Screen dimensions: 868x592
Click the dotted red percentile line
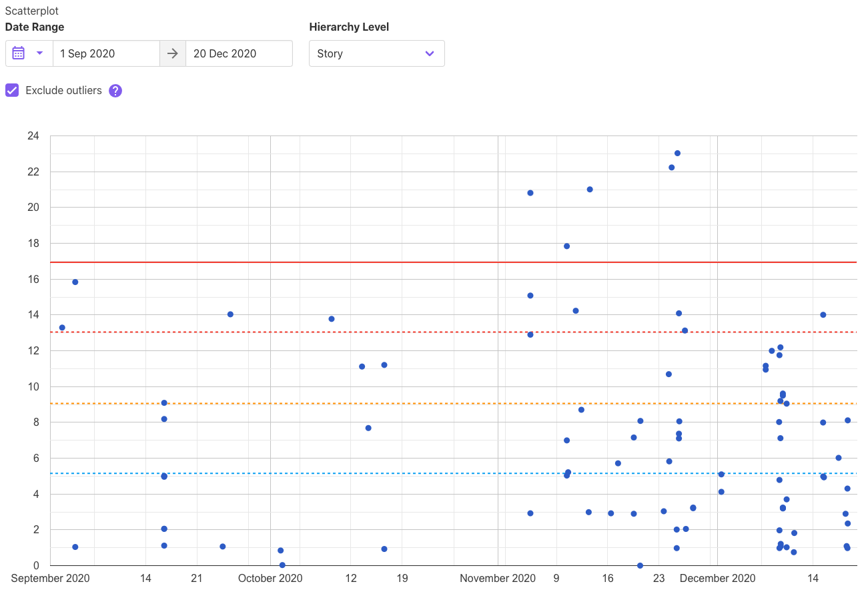tap(454, 332)
